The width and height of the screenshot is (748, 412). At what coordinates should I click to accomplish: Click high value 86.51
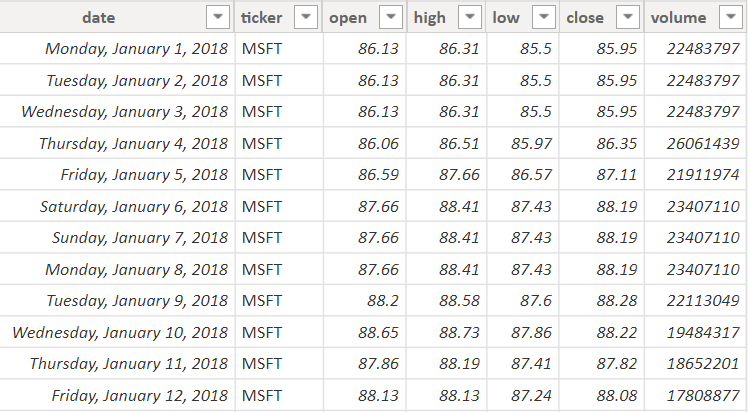[459, 143]
